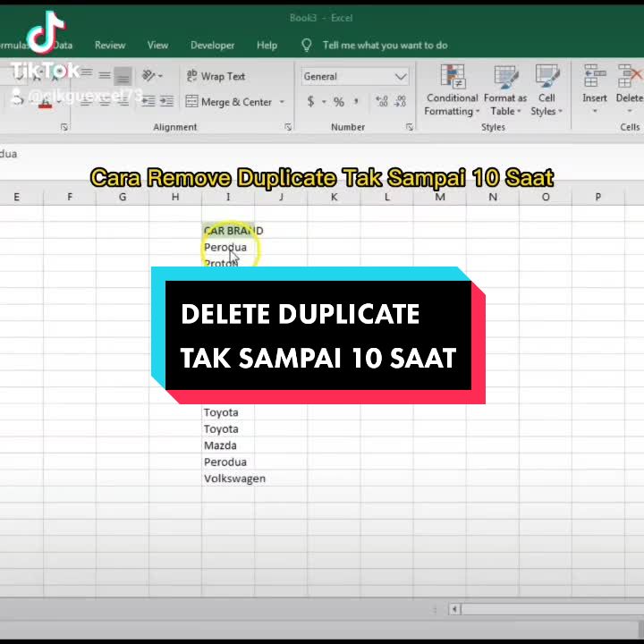
Task: Click the Delete cells icon
Action: 630,76
